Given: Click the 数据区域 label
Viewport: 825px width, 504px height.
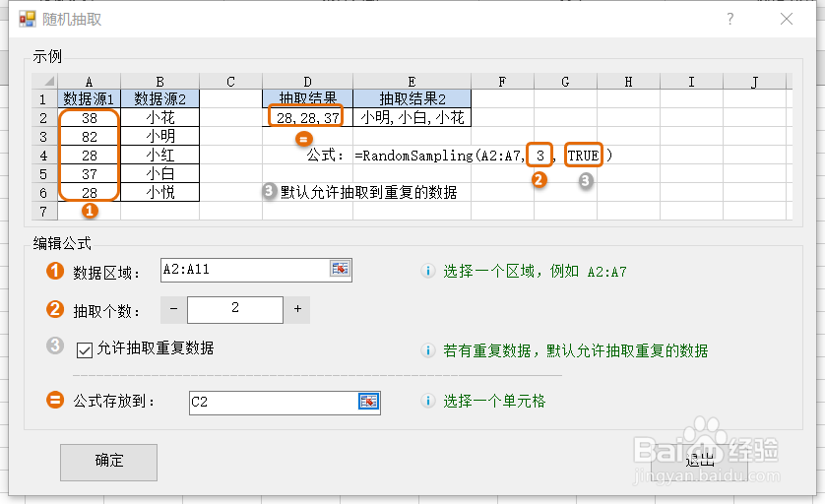Looking at the screenshot, I should [x=106, y=273].
